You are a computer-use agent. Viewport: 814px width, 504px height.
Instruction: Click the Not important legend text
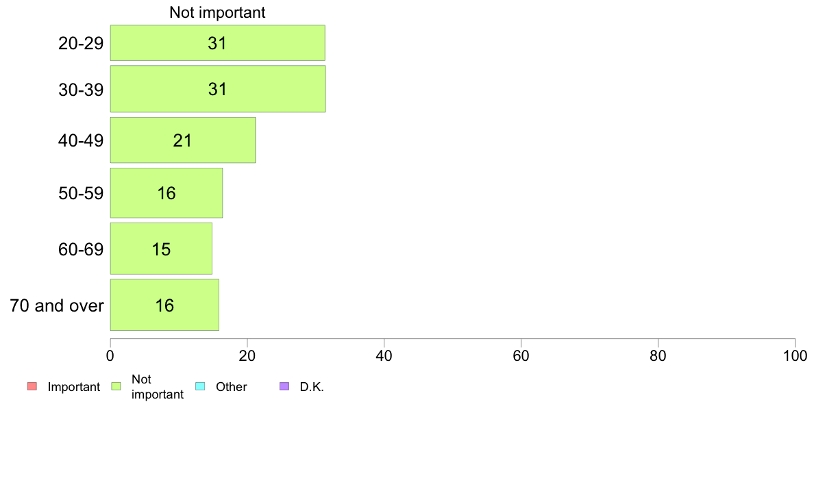[158, 387]
